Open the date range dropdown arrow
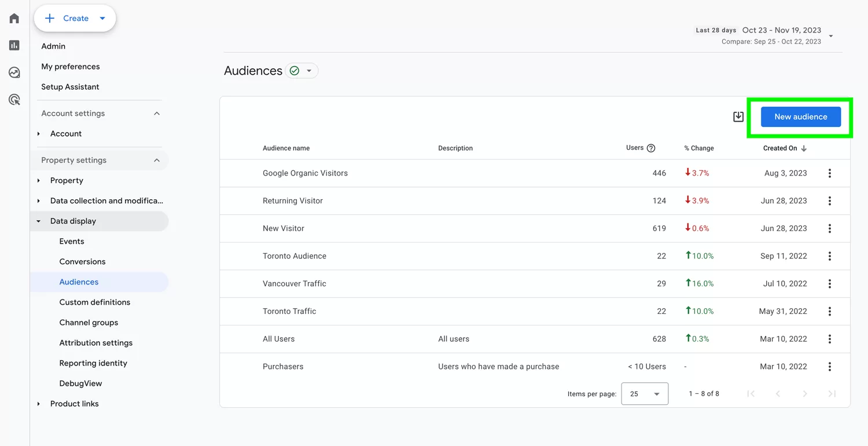Viewport: 868px width, 446px height. point(831,36)
